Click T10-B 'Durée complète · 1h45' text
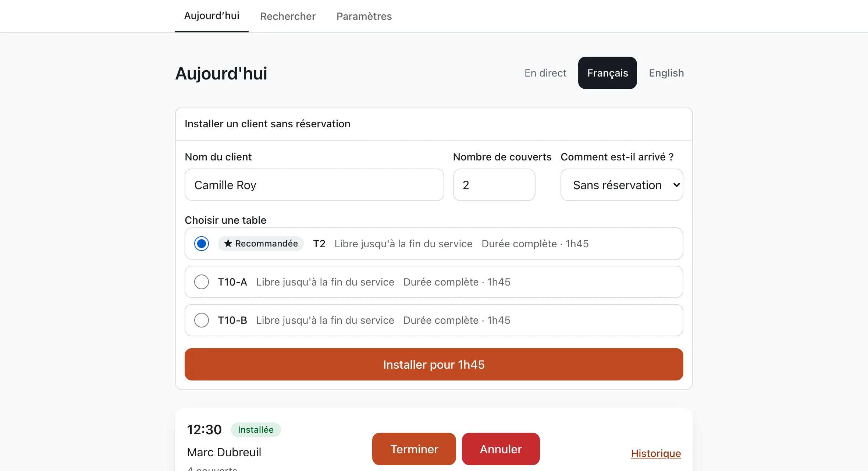This screenshot has height=471, width=868. tap(457, 320)
